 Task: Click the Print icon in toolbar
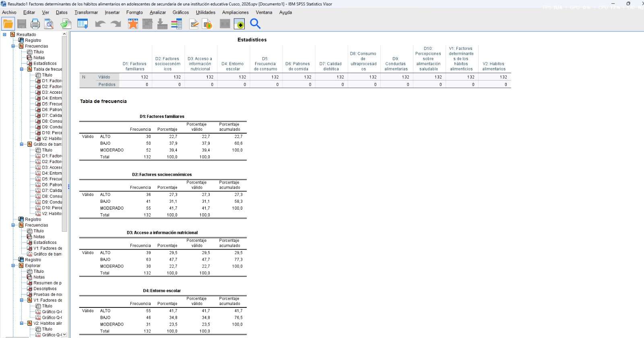click(35, 24)
